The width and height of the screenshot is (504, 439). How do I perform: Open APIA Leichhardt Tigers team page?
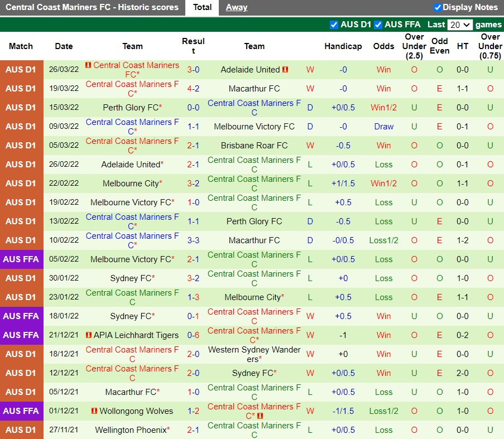click(136, 335)
